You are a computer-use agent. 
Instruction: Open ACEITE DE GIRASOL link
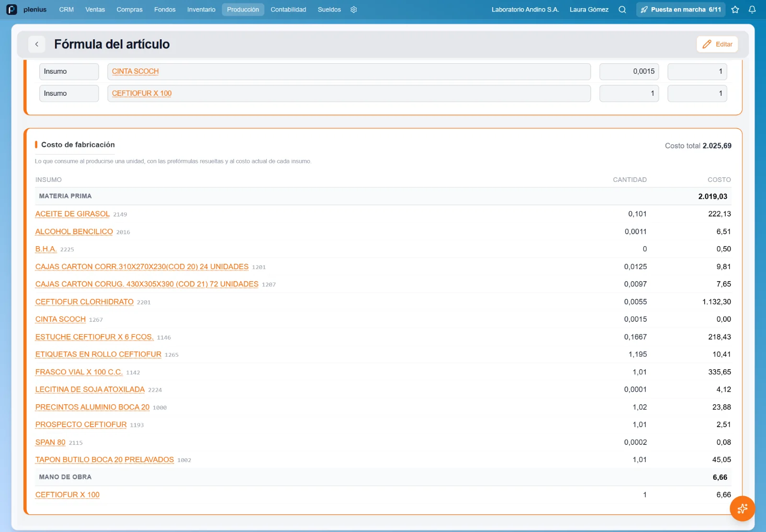(x=72, y=214)
